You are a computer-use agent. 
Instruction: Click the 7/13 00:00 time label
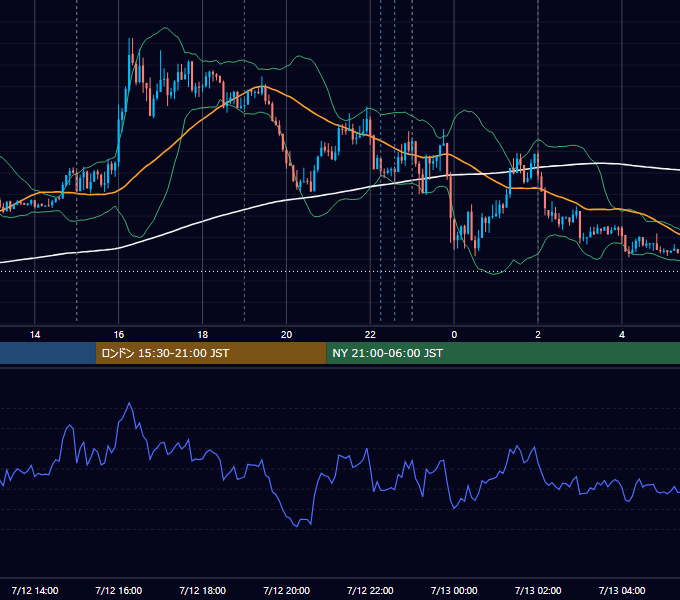(x=454, y=590)
